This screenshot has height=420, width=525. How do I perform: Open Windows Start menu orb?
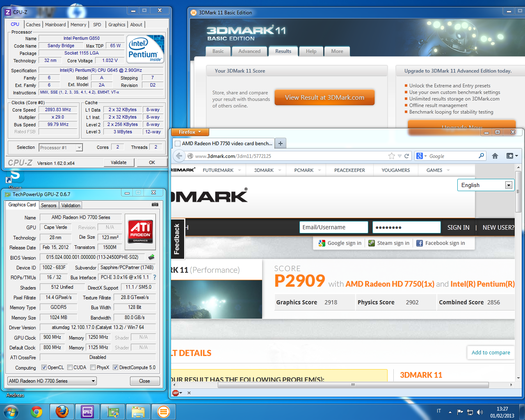(11, 411)
